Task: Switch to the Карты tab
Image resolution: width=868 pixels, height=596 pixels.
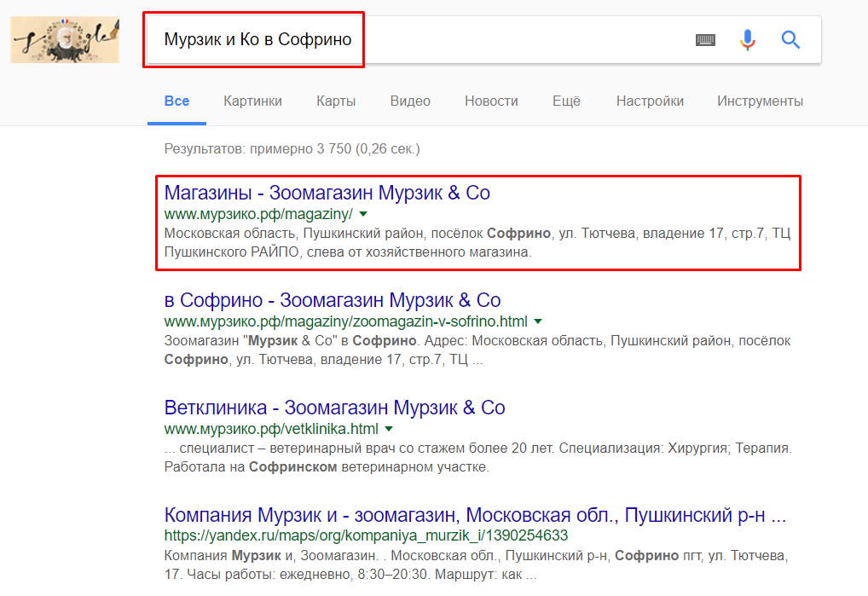Action: click(x=336, y=101)
